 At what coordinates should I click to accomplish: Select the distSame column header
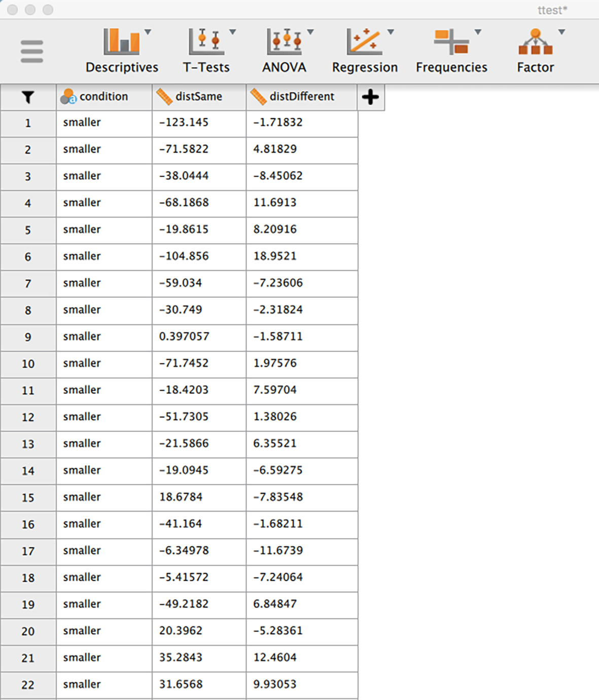(199, 97)
